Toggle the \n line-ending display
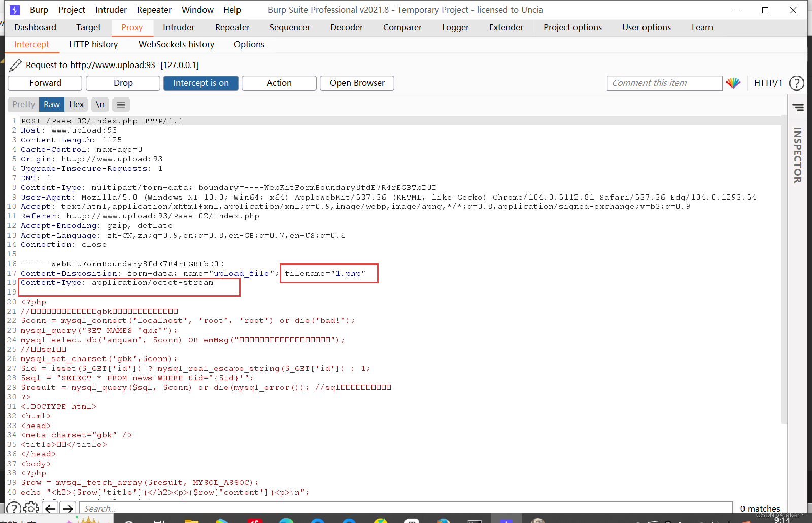Image resolution: width=812 pixels, height=523 pixels. coord(99,104)
